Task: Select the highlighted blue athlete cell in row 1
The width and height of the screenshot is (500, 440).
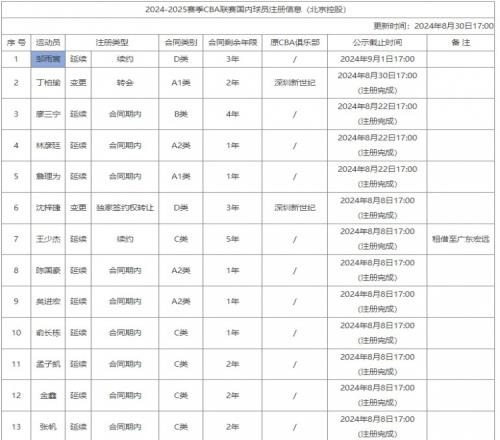Action: (x=48, y=59)
